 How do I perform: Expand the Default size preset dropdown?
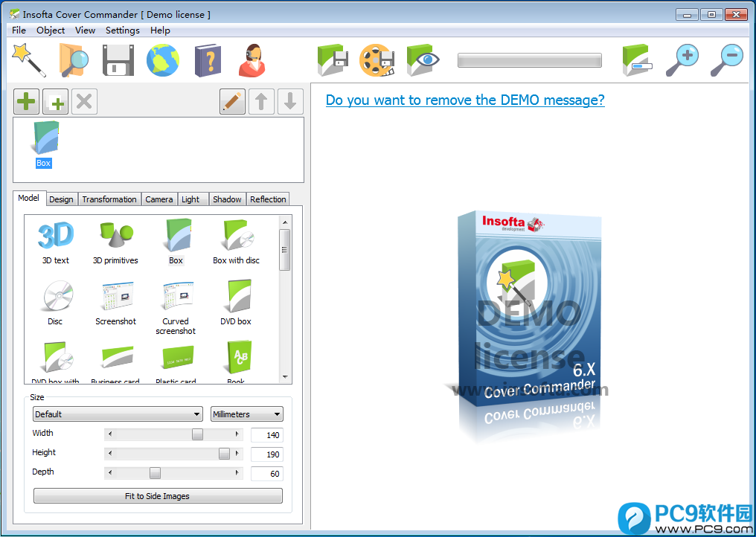(x=117, y=414)
